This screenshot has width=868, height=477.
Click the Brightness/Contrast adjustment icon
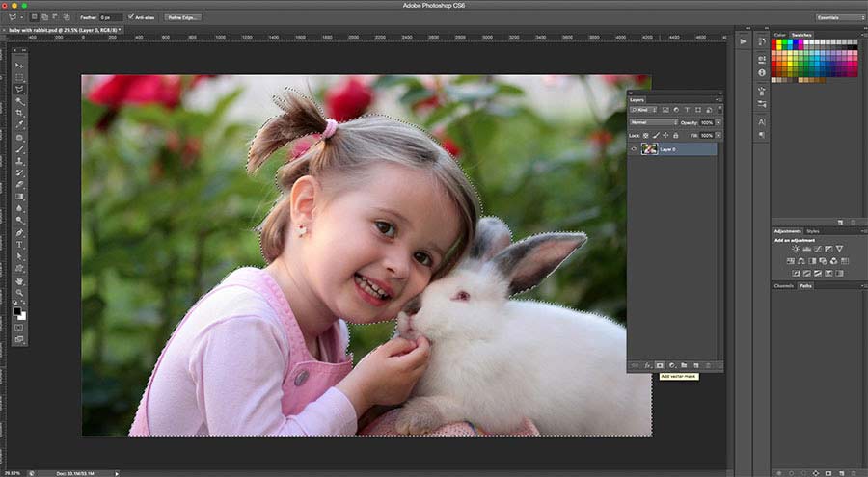coord(795,249)
